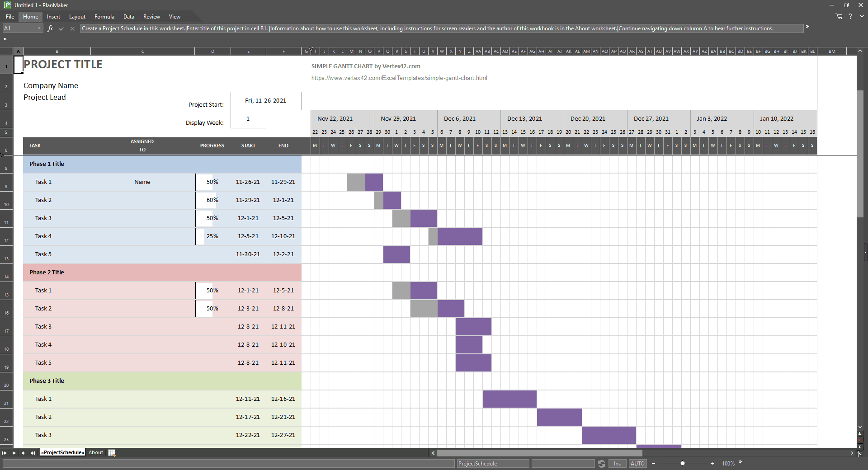Click the zoom in plus button
Viewport: 868px width, 470px height.
(x=712, y=464)
